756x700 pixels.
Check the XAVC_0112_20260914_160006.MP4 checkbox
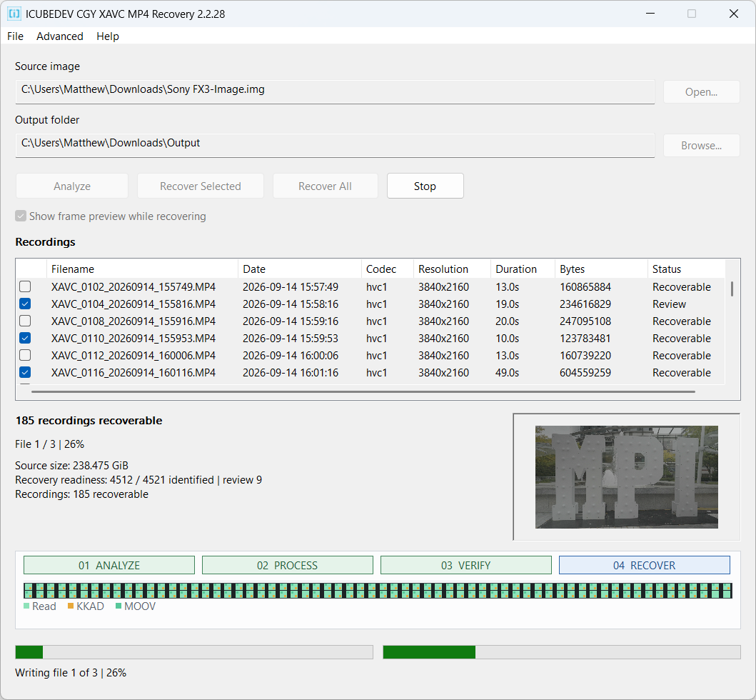(25, 355)
